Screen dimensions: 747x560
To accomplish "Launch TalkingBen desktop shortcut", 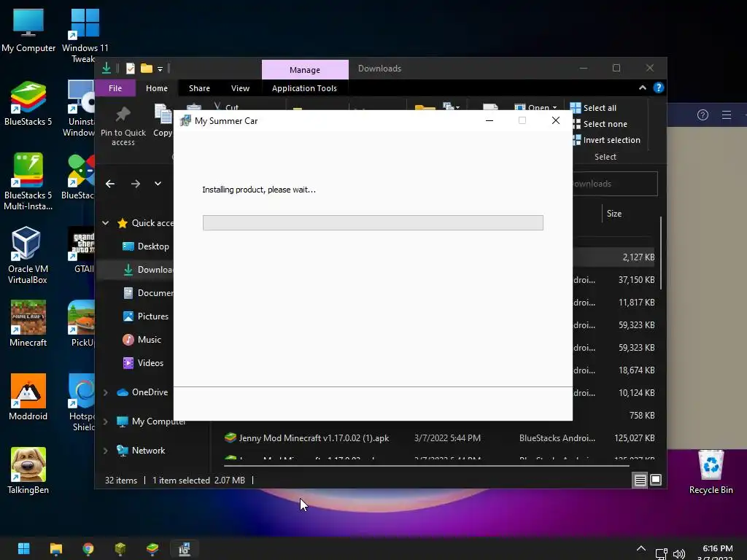I will pos(28,471).
